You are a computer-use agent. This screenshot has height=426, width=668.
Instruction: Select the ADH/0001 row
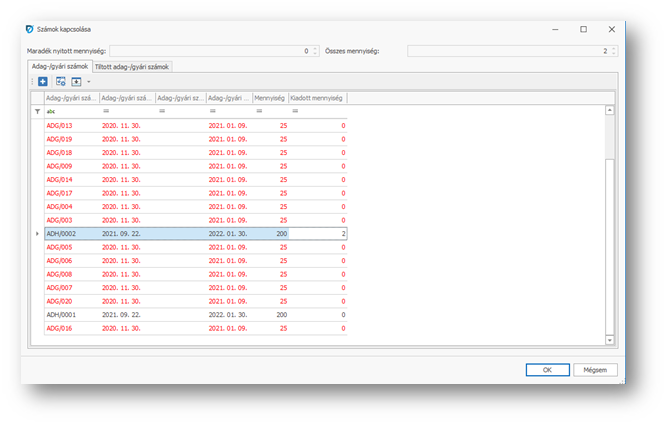click(70, 314)
